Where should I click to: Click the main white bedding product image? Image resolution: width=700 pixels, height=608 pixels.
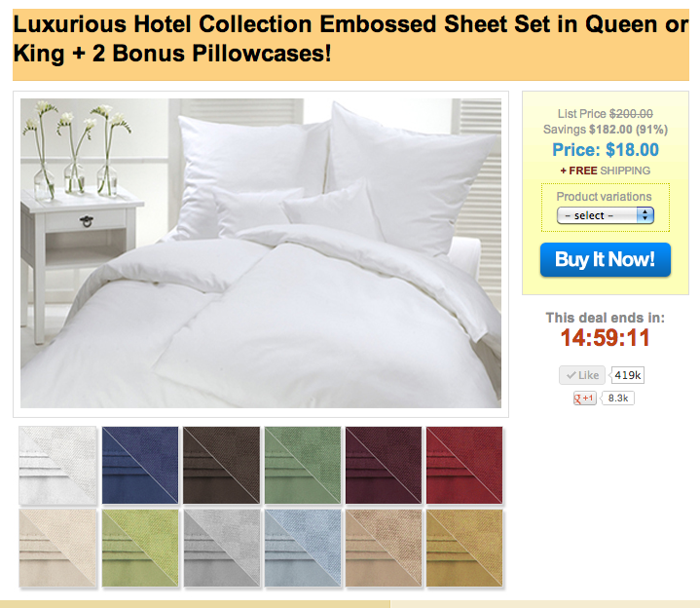[x=261, y=253]
